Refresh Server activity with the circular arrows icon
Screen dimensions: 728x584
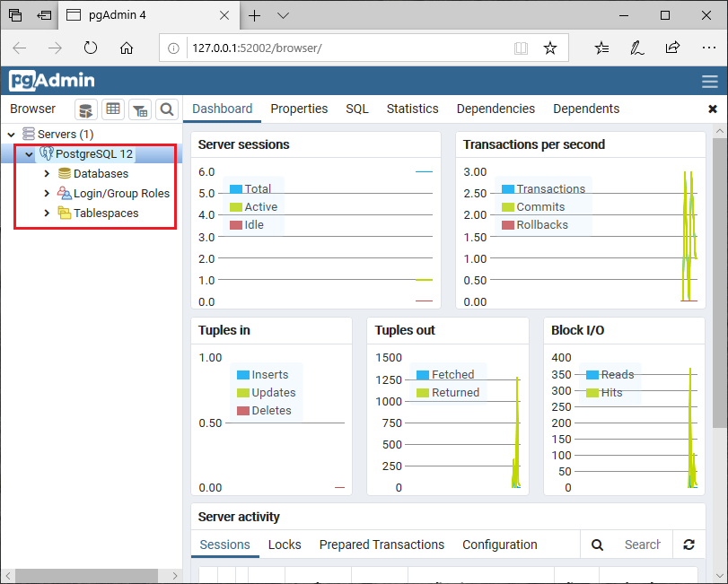[689, 545]
